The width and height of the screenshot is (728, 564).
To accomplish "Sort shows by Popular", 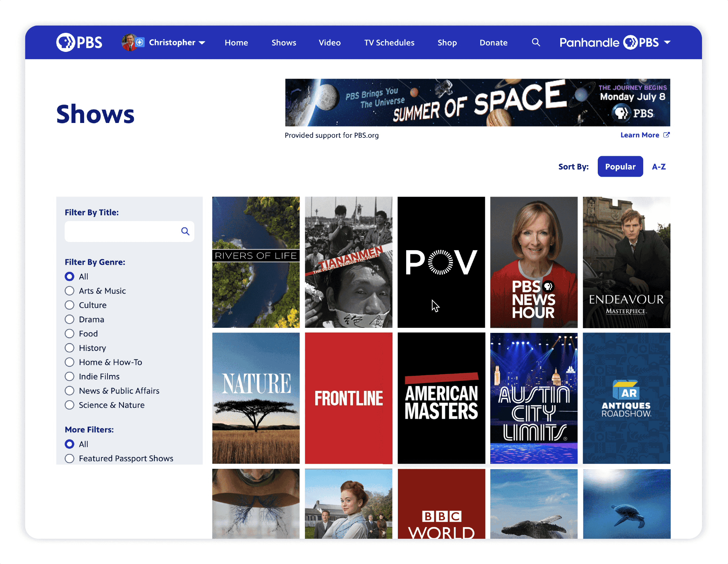I will (x=620, y=167).
